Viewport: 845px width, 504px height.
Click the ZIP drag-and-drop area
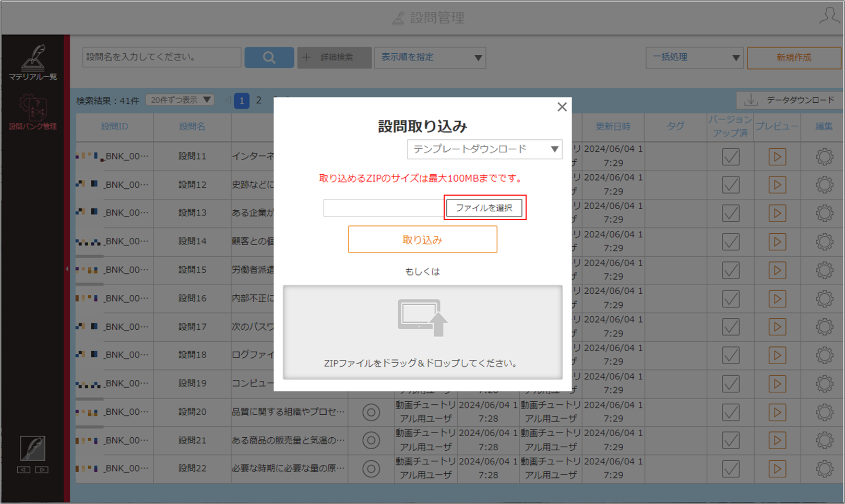click(x=423, y=332)
